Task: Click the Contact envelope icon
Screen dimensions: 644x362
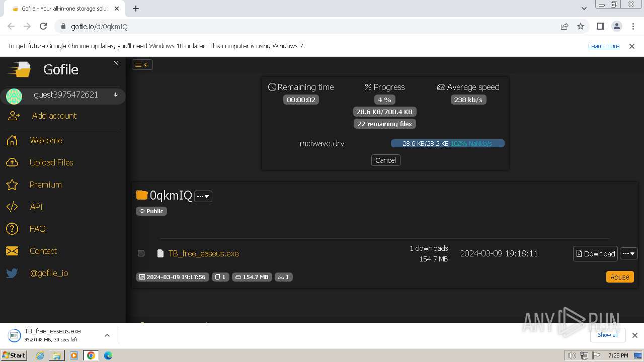Action: click(x=13, y=251)
